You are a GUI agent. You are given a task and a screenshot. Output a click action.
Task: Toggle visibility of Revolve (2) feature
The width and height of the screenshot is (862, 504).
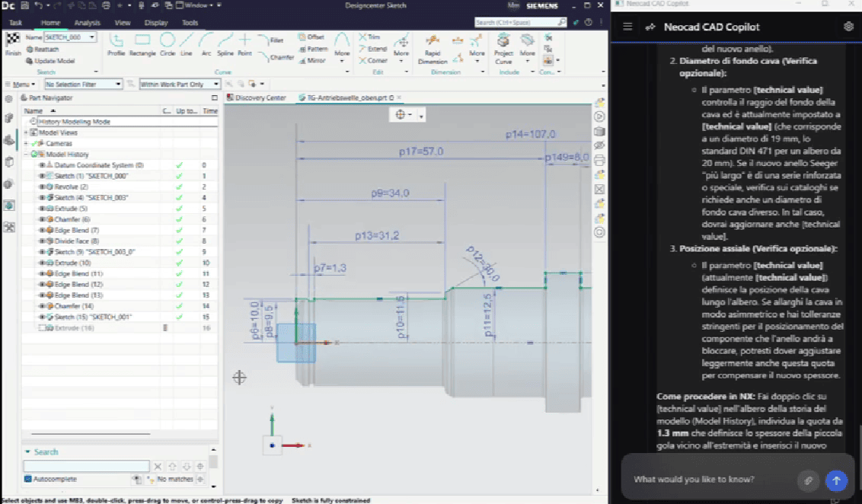42,187
